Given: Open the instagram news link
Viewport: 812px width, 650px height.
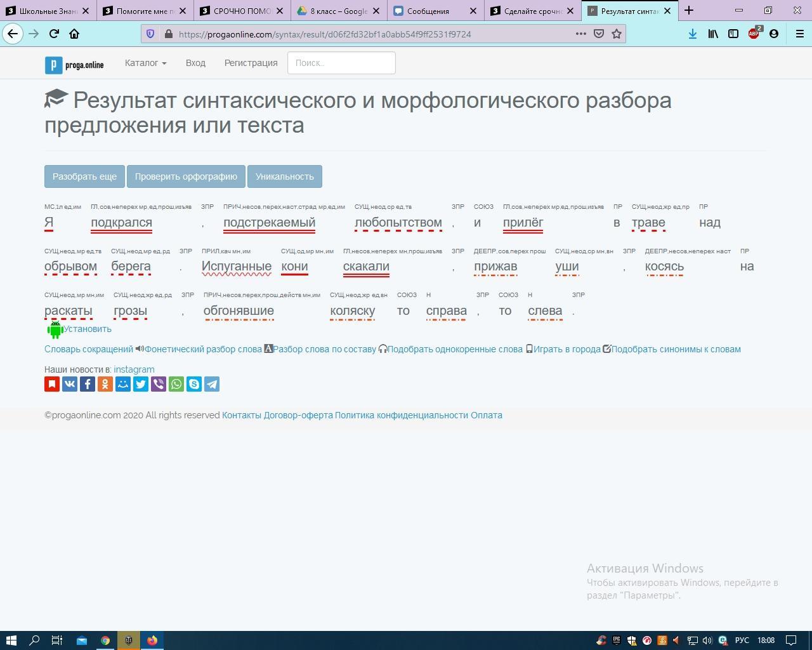Looking at the screenshot, I should (x=134, y=369).
